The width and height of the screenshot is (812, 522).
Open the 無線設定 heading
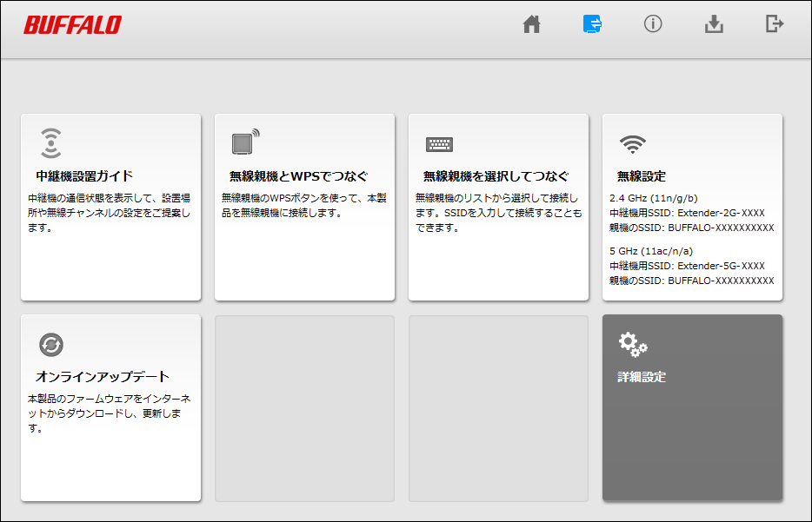point(642,176)
